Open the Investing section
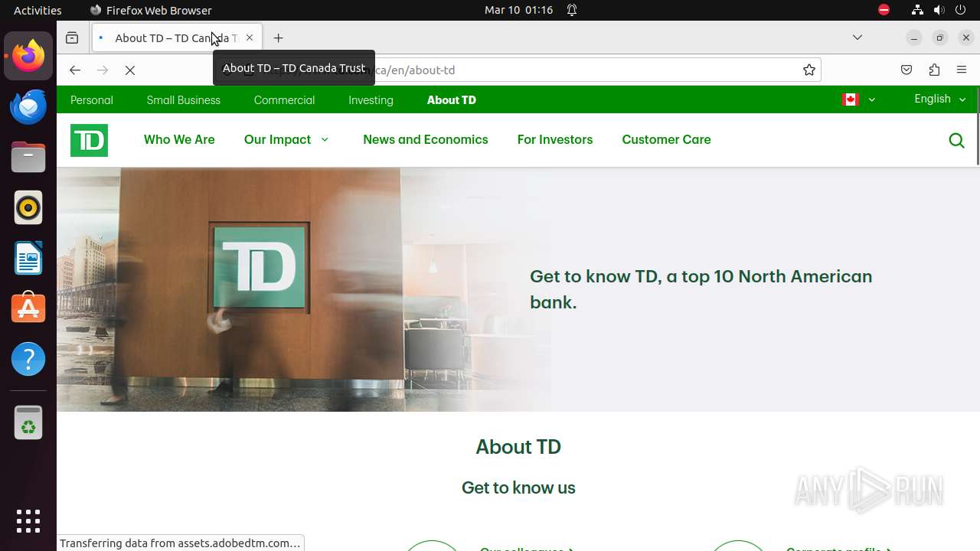The width and height of the screenshot is (980, 551). [x=371, y=100]
